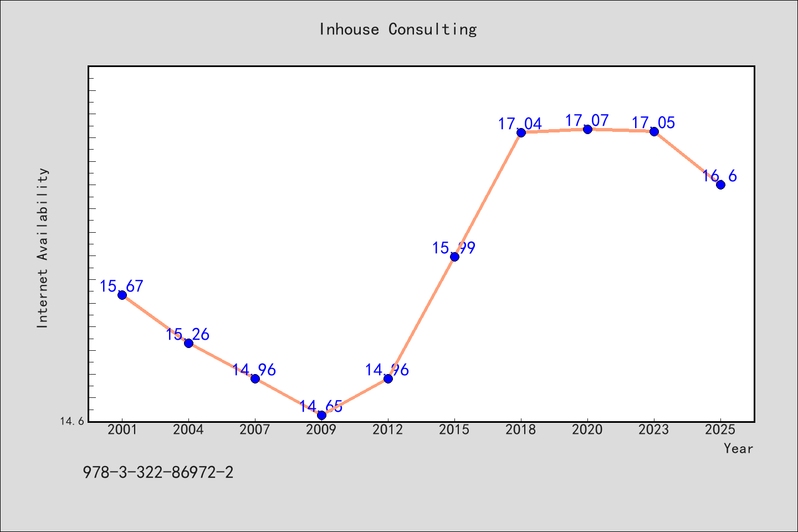Image resolution: width=798 pixels, height=532 pixels.
Task: Click the 15.67 value label
Action: click(x=121, y=286)
